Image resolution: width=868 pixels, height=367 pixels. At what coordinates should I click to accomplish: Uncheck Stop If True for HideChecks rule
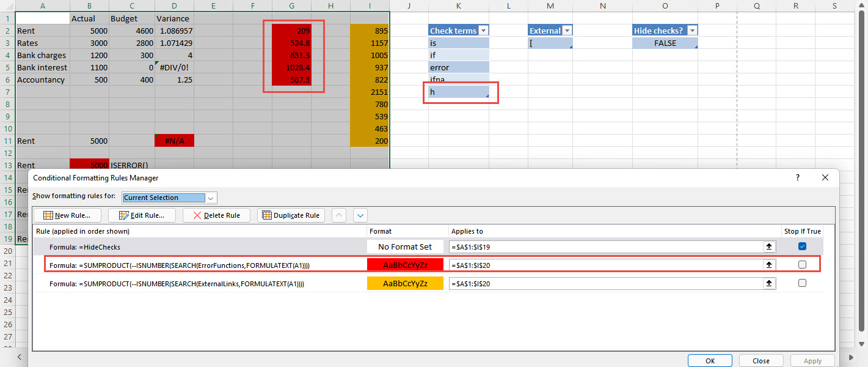[x=802, y=247]
